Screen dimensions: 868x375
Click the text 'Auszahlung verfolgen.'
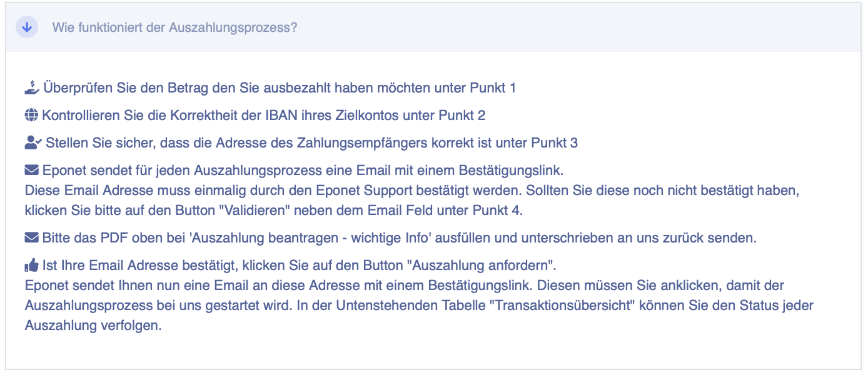coord(93,326)
